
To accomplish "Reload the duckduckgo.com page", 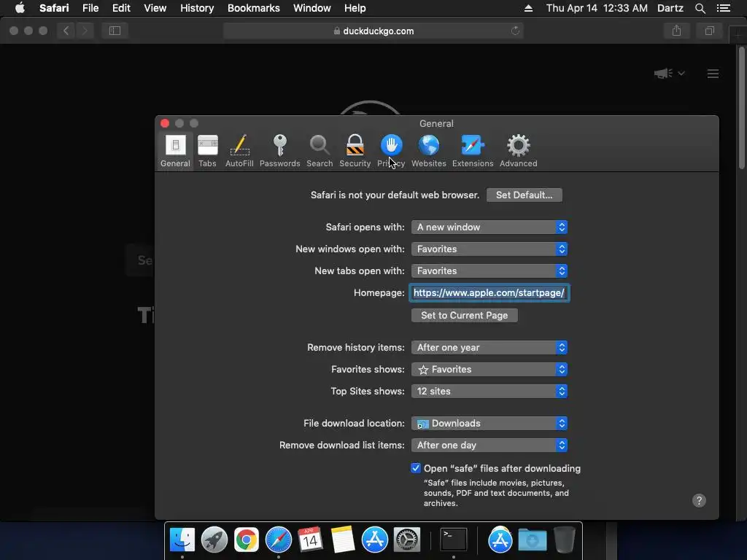I will 515,31.
